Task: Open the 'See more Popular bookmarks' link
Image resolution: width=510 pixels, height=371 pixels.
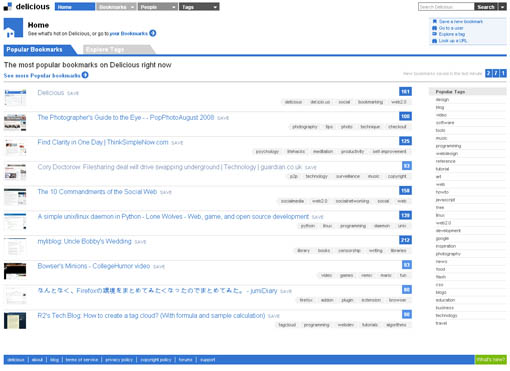Action: (42, 76)
